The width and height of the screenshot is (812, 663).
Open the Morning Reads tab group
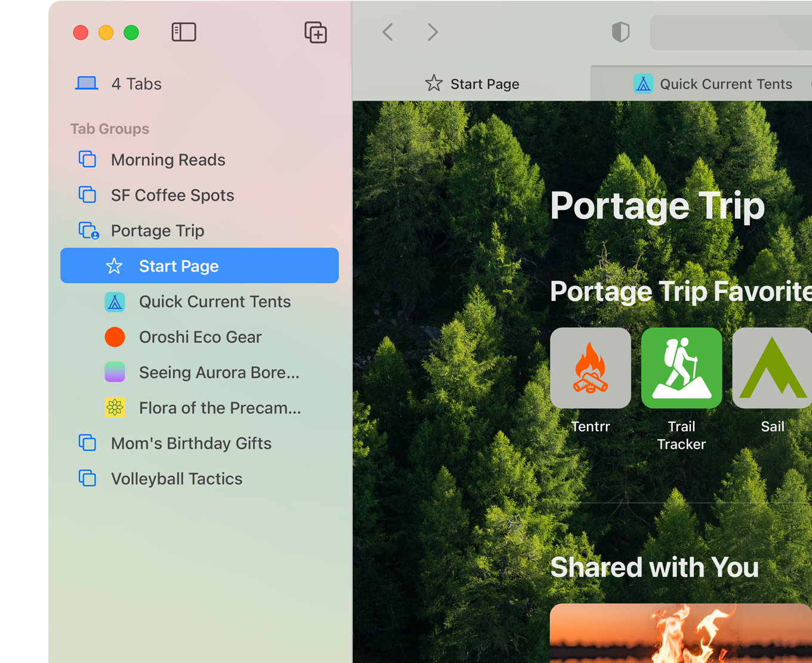click(168, 160)
